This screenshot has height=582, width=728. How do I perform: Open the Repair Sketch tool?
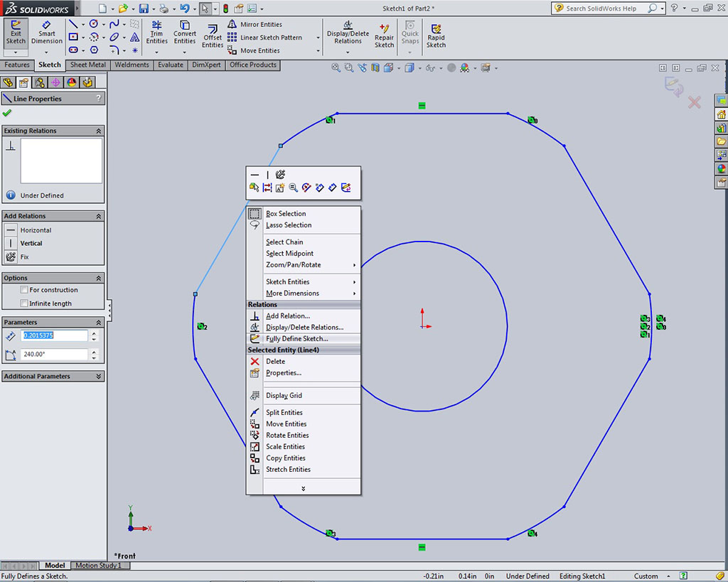(384, 36)
